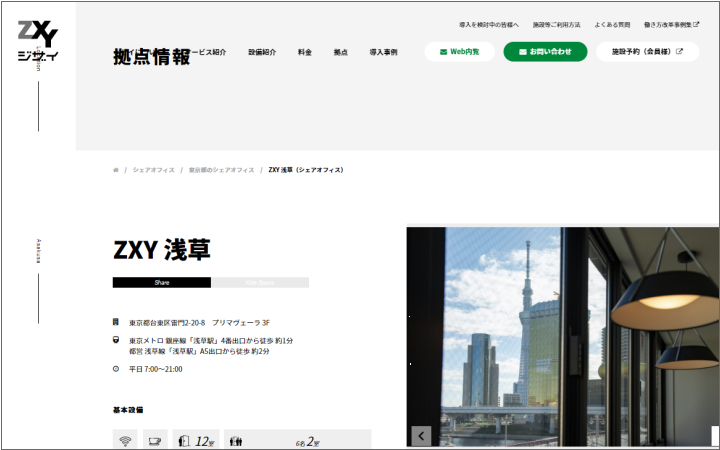Click the Web内覧 button
Image resolution: width=720 pixels, height=450 pixels.
[460, 52]
